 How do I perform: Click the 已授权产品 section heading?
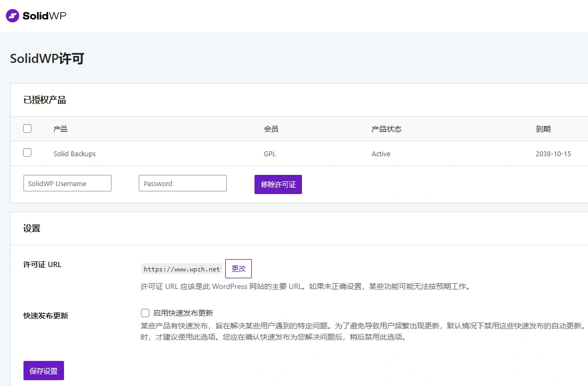[x=45, y=100]
